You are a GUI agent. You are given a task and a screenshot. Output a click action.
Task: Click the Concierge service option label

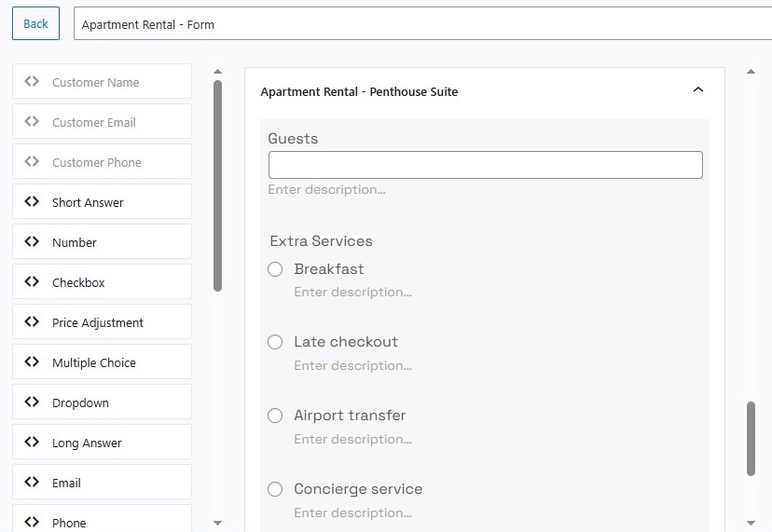[358, 489]
